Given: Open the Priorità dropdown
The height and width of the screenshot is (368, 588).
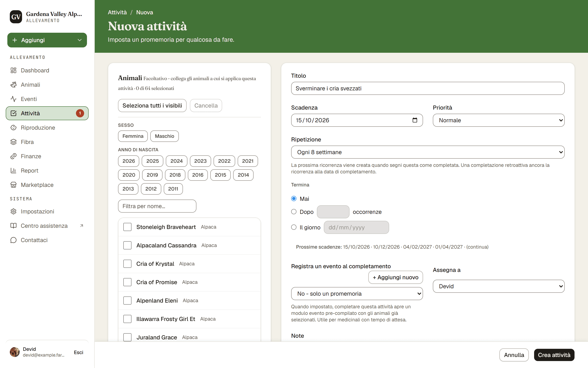Looking at the screenshot, I should (499, 120).
